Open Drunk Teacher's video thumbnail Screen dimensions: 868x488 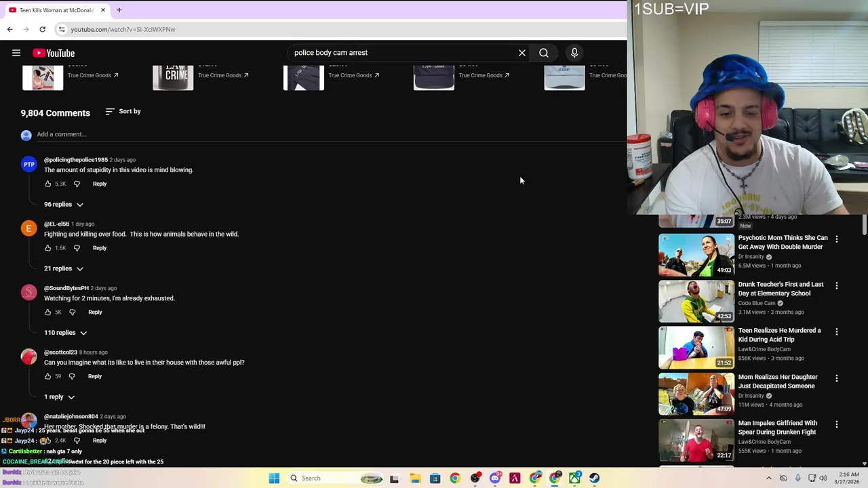[696, 302]
